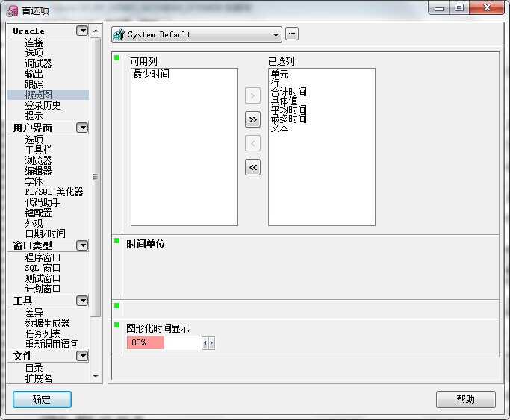Open the 重新调用语句 preferences page

click(52, 344)
